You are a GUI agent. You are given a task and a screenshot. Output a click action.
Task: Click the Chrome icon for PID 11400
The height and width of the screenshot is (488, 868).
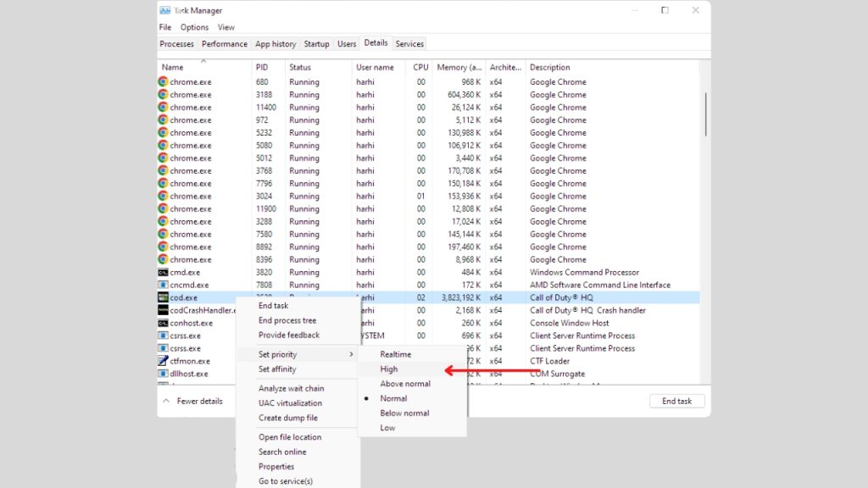pos(163,108)
